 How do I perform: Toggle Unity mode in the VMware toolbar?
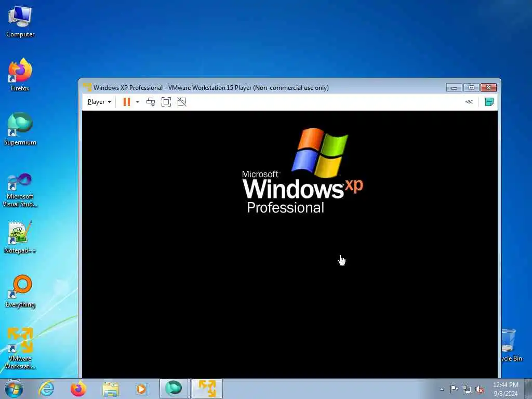(182, 102)
